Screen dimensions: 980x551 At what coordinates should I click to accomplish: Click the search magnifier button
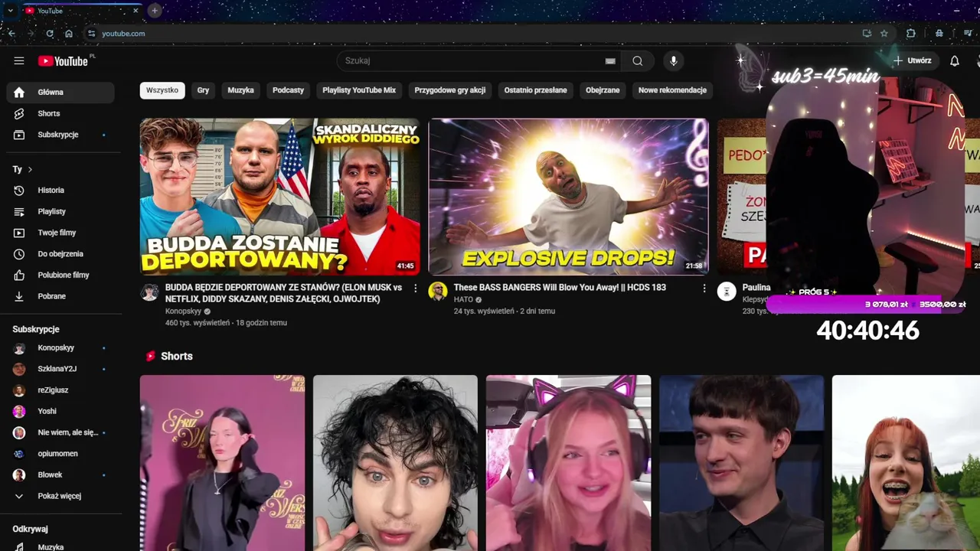pos(637,61)
